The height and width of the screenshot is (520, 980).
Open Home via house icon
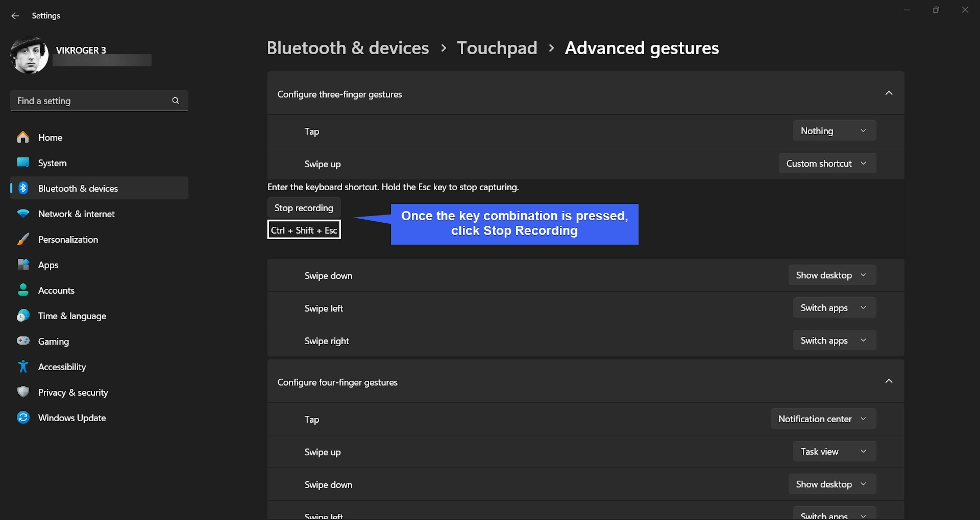click(23, 137)
